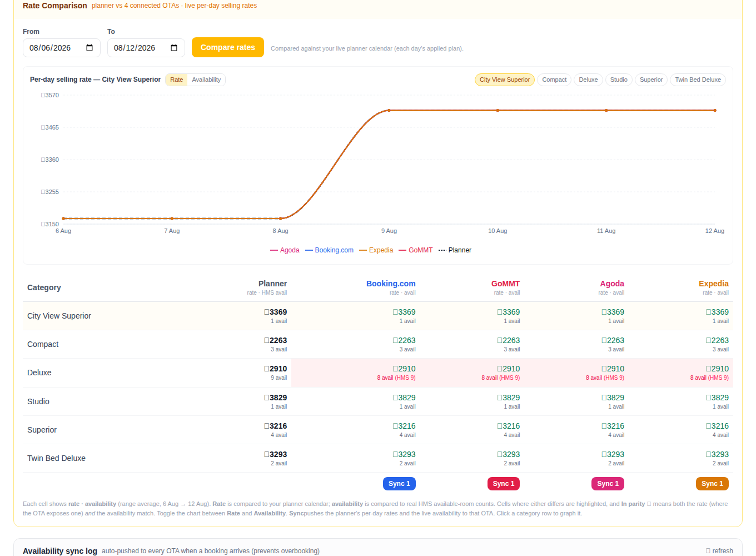
Task: Click the refresh link in Availability sync log
Action: coord(719,551)
